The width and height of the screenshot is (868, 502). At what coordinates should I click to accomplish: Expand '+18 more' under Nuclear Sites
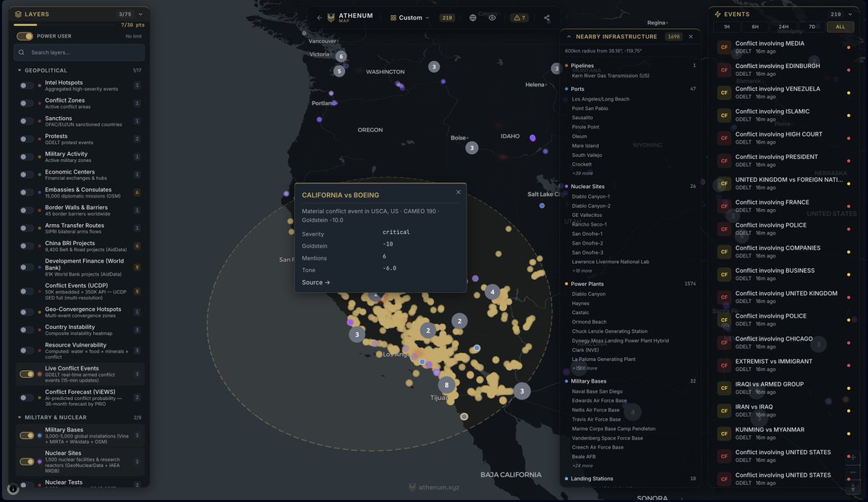[x=582, y=271]
